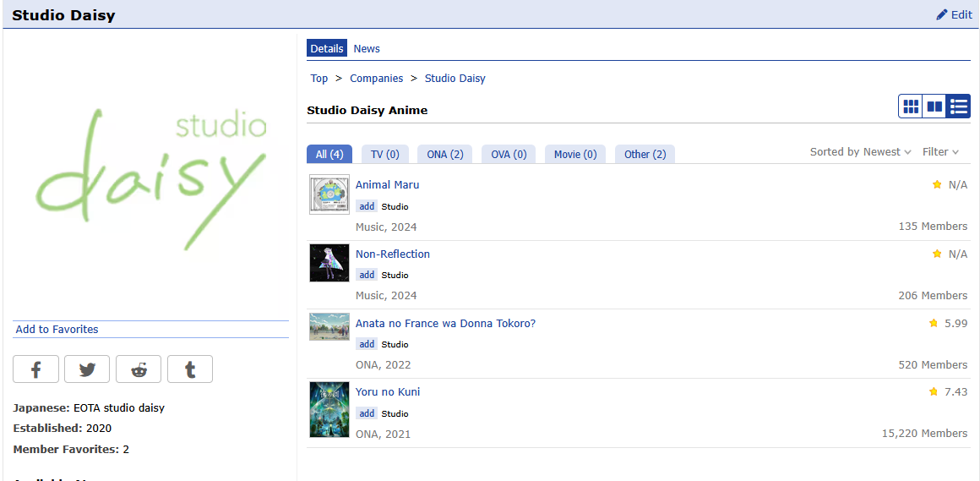Screen dimensions: 980x481
Task: Switch to the News tab
Action: (x=367, y=48)
